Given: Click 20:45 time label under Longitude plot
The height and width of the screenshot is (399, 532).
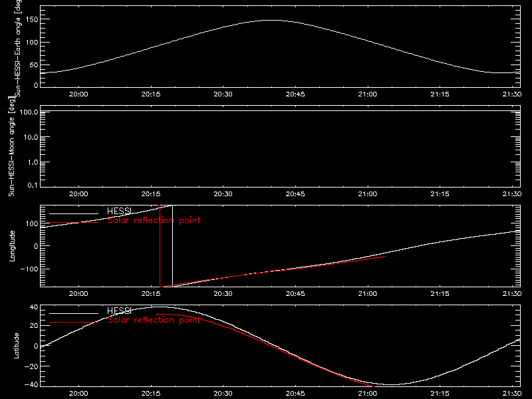Looking at the screenshot, I should 295,293.
